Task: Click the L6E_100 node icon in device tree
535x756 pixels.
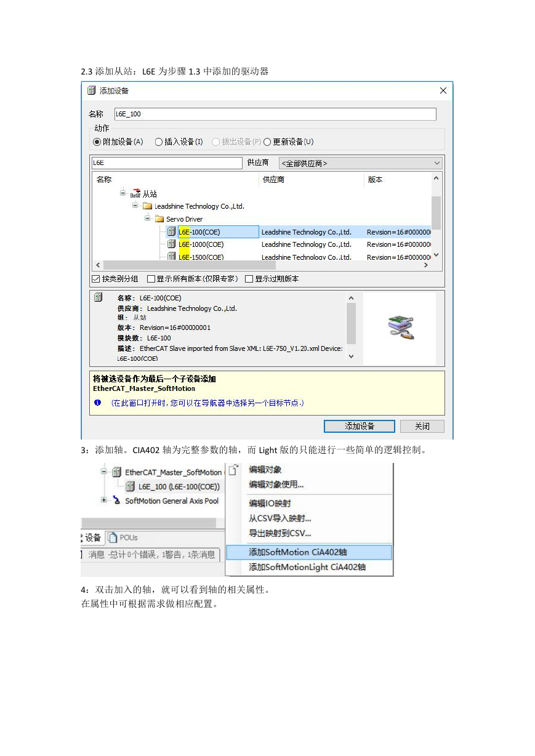Action: click(x=130, y=486)
